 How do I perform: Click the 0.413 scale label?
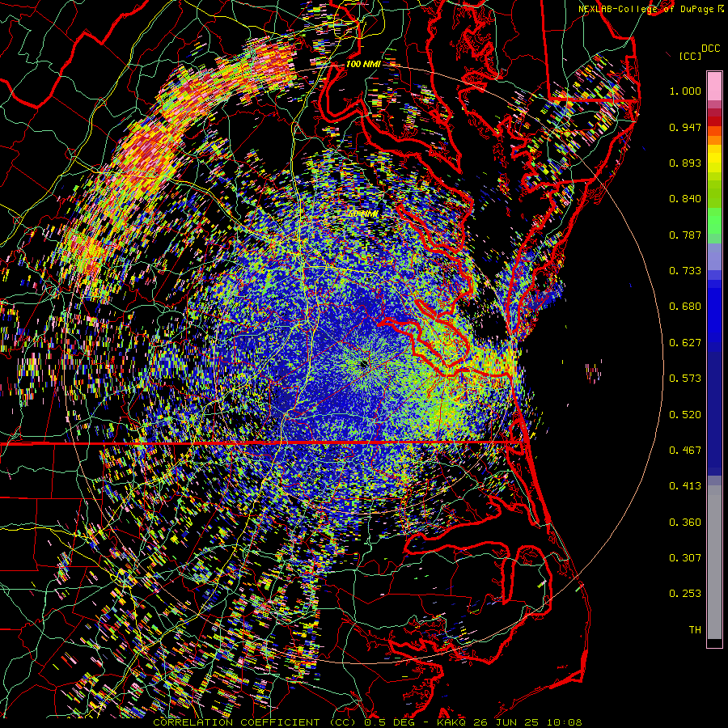[685, 486]
